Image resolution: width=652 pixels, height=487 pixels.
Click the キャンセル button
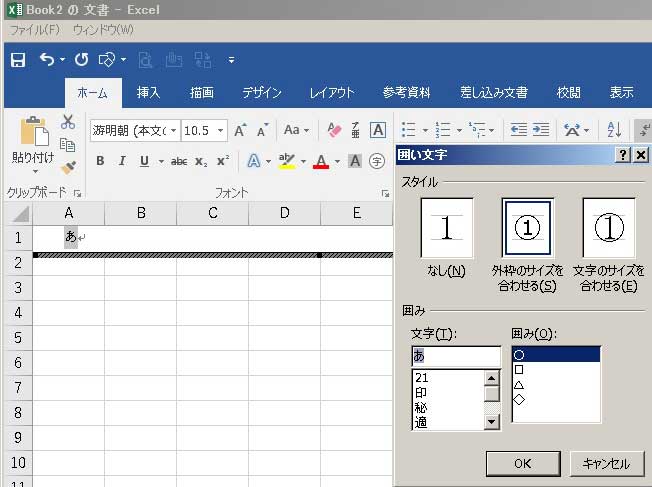[606, 463]
